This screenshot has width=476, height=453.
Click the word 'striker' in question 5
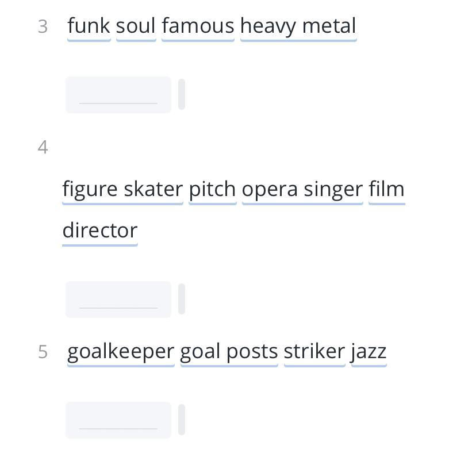(x=314, y=352)
